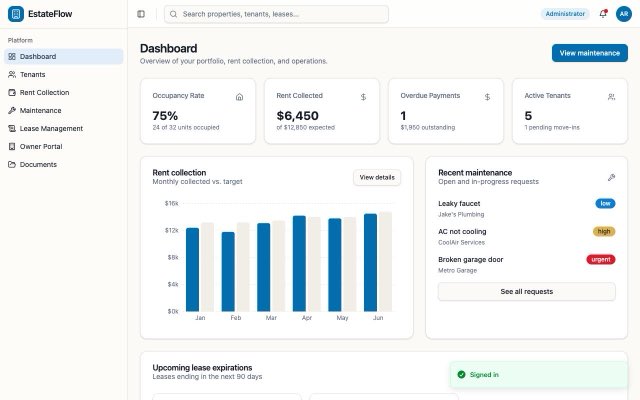Click the 1 pending move-ins text
Screen dimensions: 640x400
[x=552, y=127]
